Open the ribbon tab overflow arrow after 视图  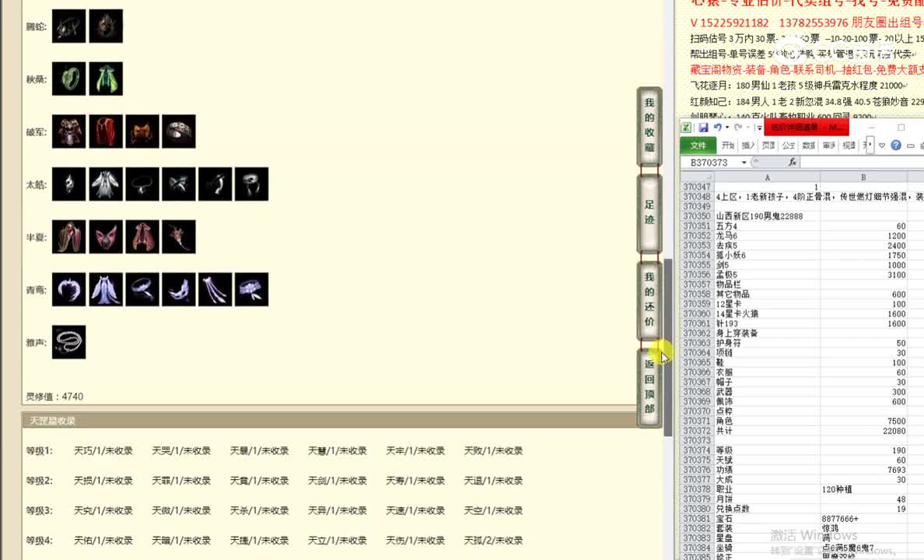click(x=870, y=145)
